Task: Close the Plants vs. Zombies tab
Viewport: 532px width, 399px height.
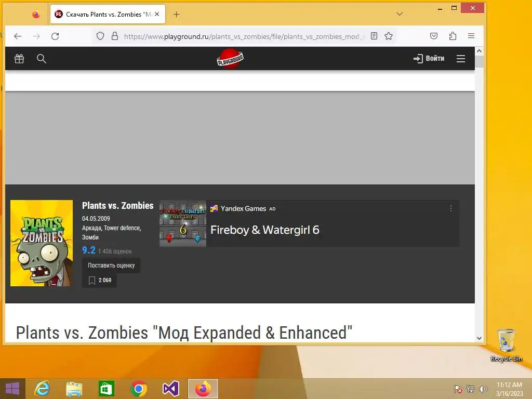Action: click(x=157, y=14)
